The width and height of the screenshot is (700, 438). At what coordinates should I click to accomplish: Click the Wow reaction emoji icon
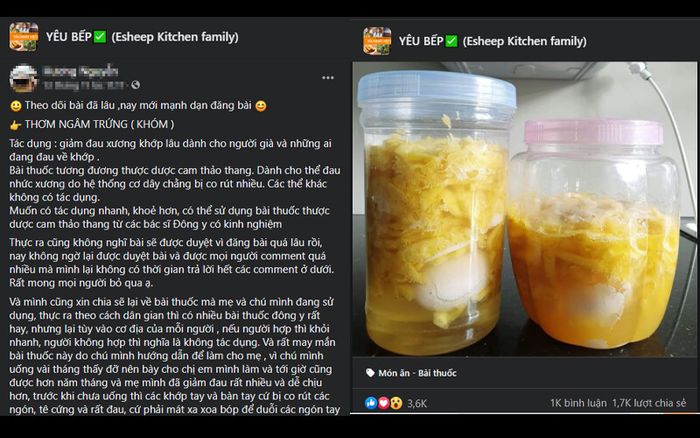coord(396,403)
